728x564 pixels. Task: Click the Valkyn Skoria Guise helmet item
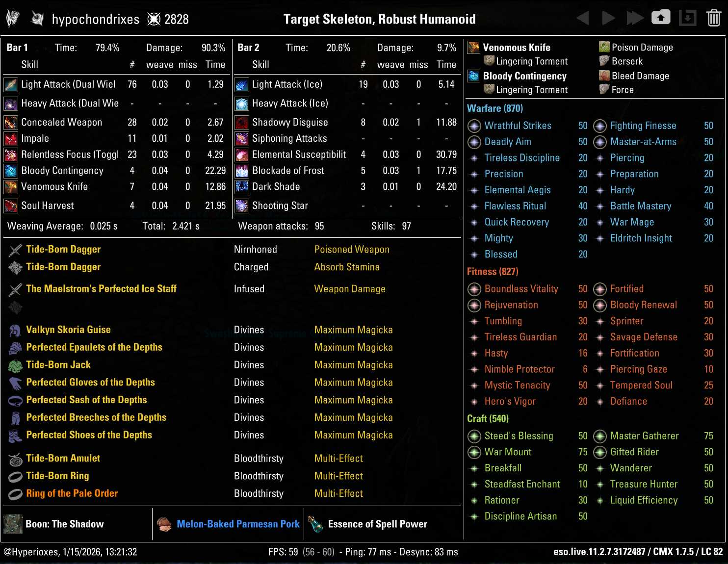[68, 330]
